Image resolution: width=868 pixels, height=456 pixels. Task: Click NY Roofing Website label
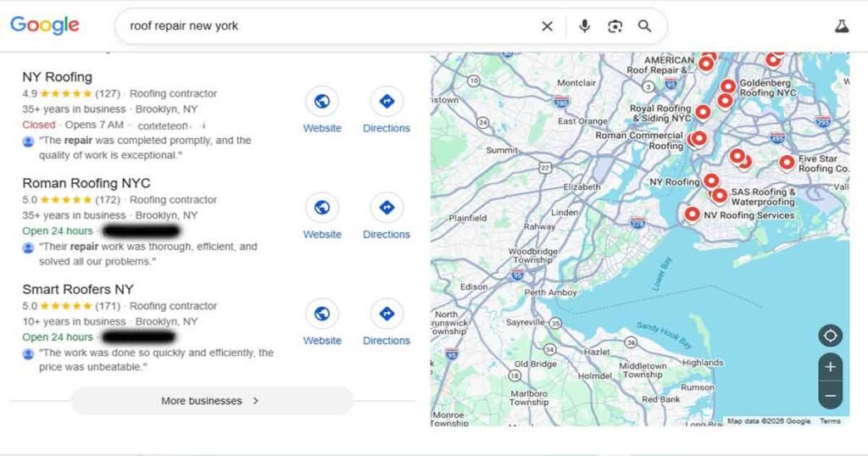322,128
